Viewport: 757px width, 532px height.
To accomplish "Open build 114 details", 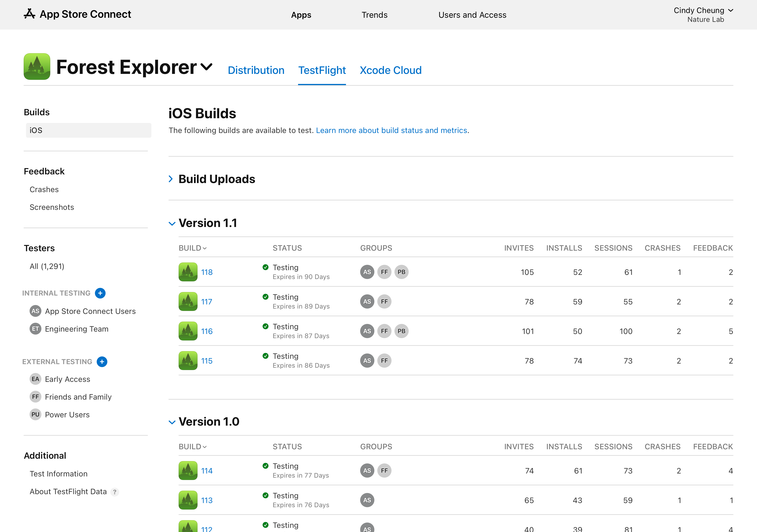I will coord(207,470).
